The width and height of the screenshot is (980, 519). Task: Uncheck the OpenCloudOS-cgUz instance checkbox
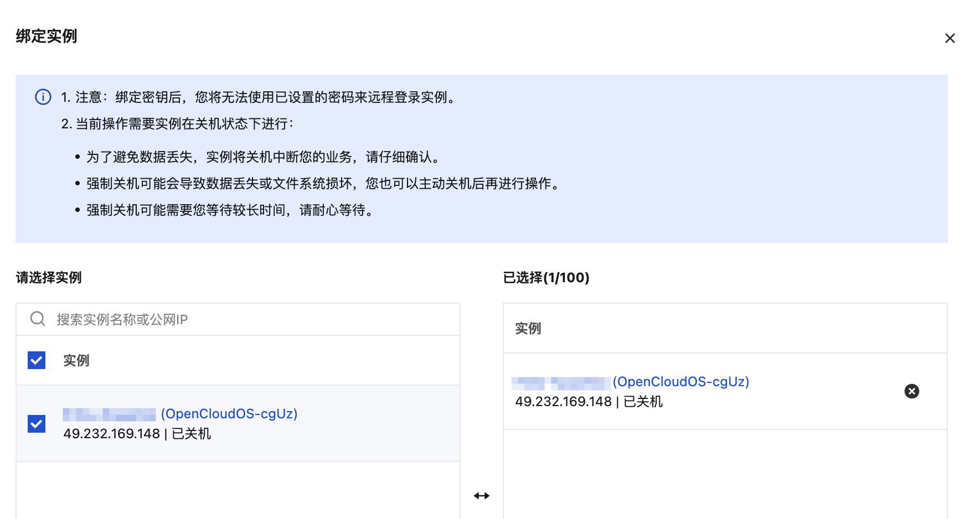coord(37,424)
